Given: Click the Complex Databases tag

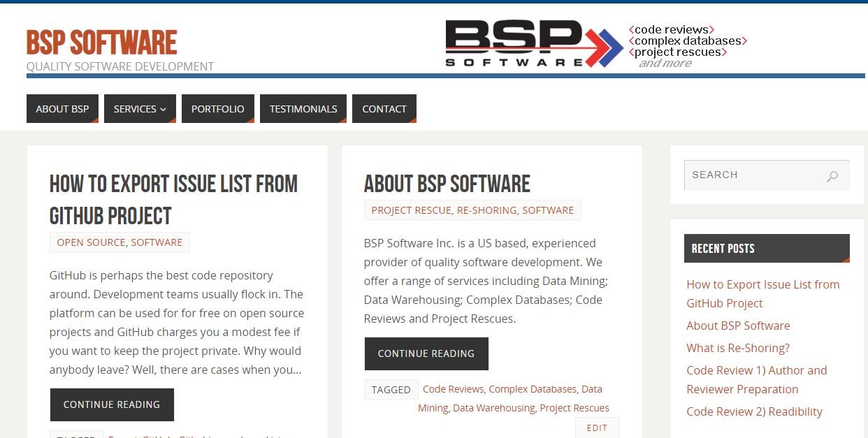Looking at the screenshot, I should pos(533,388).
